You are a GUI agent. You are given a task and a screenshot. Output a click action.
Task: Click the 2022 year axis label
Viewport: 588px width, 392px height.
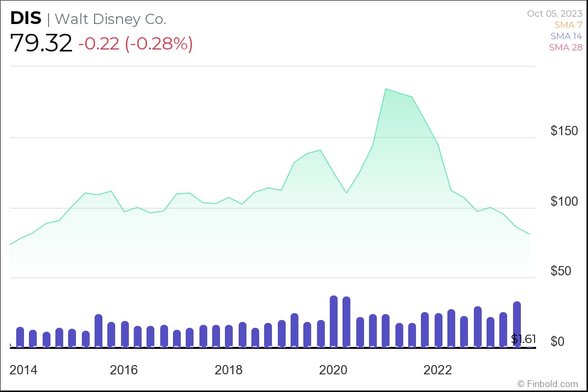click(x=438, y=370)
